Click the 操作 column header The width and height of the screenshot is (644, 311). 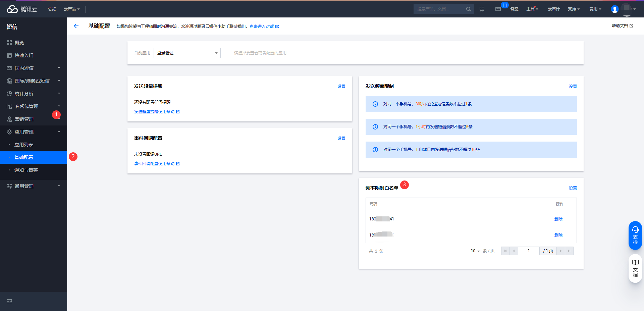[559, 204]
